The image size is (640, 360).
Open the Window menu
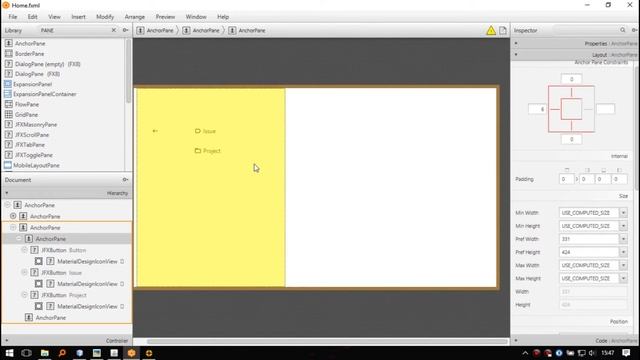[196, 17]
